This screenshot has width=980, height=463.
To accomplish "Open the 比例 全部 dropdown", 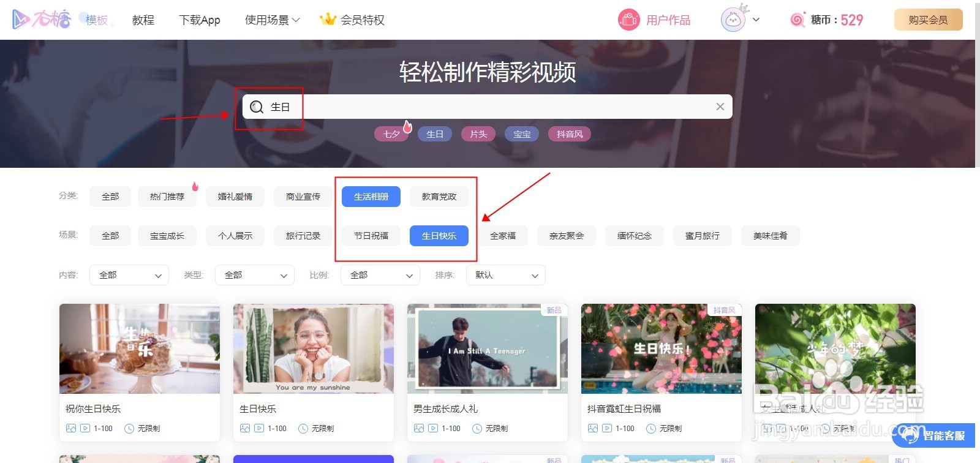I will [x=380, y=275].
